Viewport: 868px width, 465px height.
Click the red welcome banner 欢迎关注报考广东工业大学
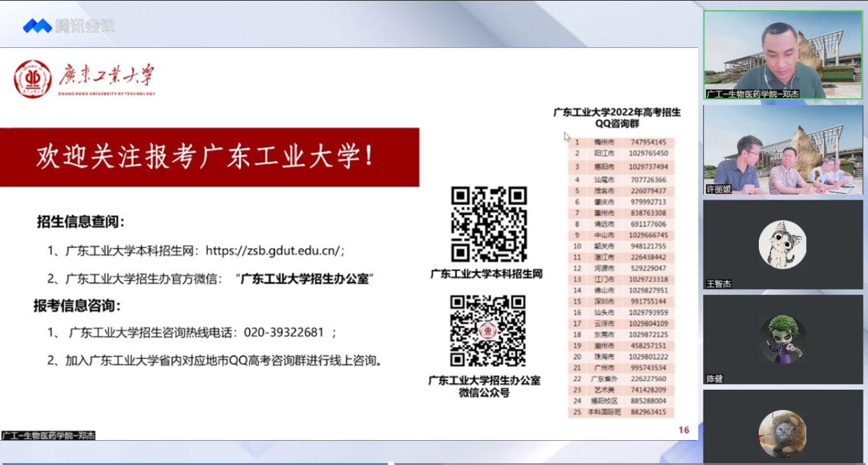coord(209,157)
